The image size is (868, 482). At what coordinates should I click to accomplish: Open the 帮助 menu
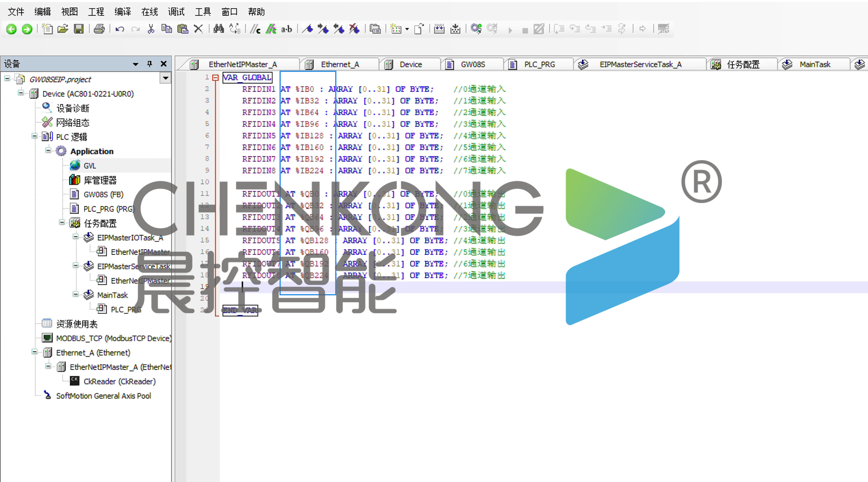click(256, 12)
